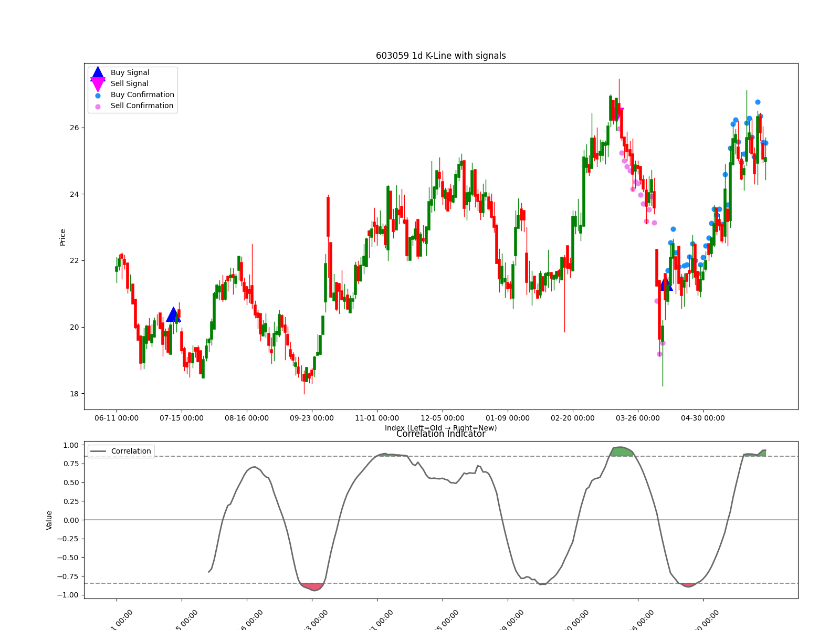Click the '09-23 00:00' date tick label
840x630 pixels.
click(x=312, y=418)
